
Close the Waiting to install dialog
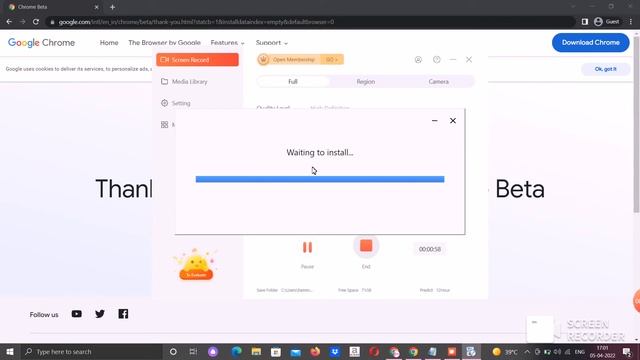pyautogui.click(x=453, y=121)
